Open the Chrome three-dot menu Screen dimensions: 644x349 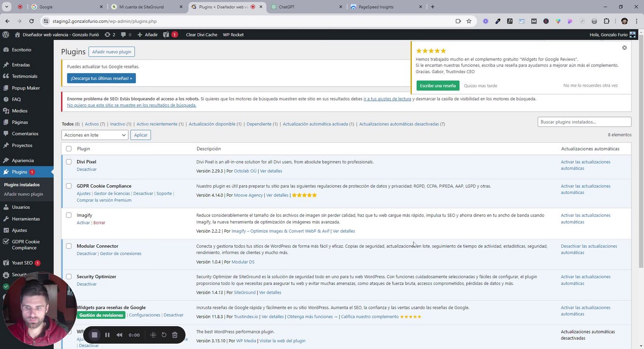click(x=636, y=21)
